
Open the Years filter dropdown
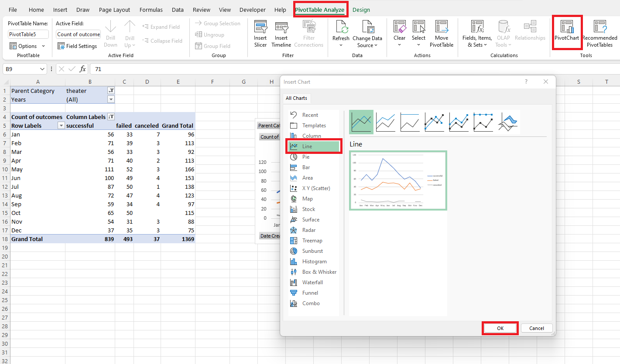click(x=111, y=99)
